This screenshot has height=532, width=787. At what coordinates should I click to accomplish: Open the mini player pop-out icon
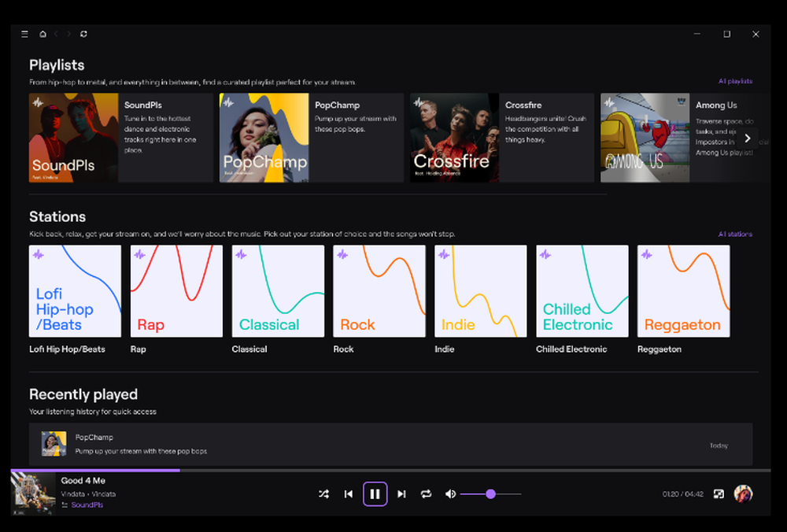pos(718,493)
